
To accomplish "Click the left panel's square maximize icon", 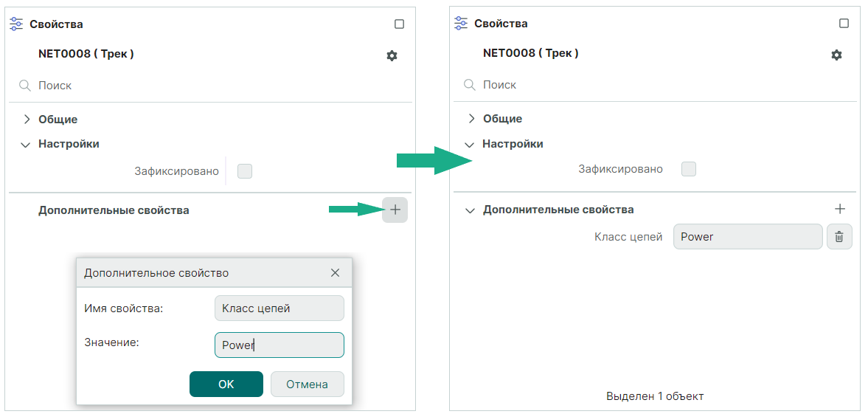I will click(x=400, y=24).
